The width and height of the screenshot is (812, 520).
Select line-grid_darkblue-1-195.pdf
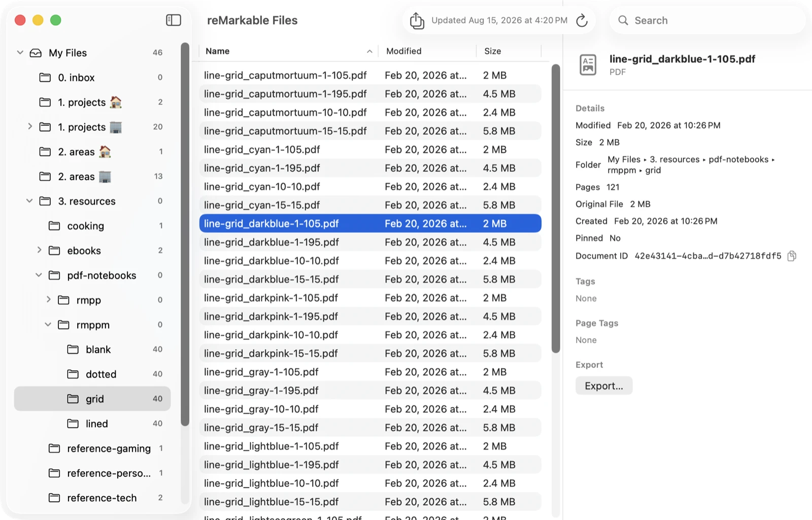pyautogui.click(x=370, y=242)
